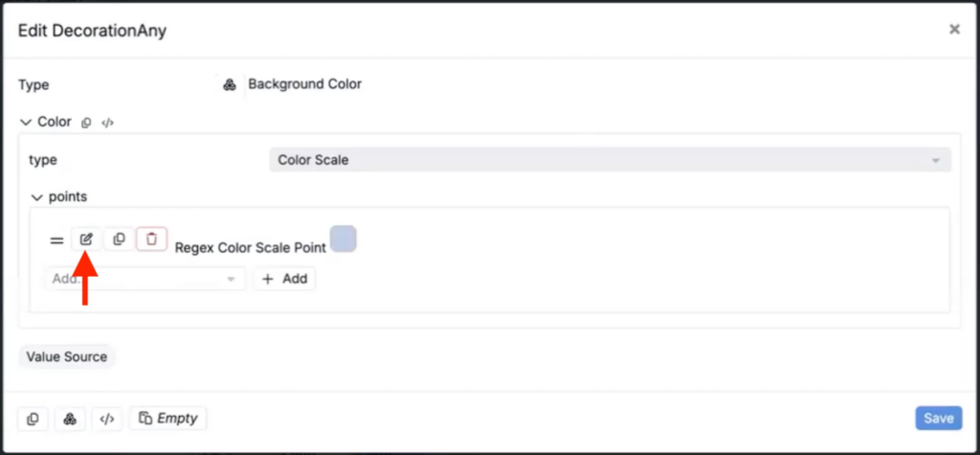Screen dimensions: 980x455
Task: Click the copy icon in the bottom toolbar
Action: [x=33, y=419]
